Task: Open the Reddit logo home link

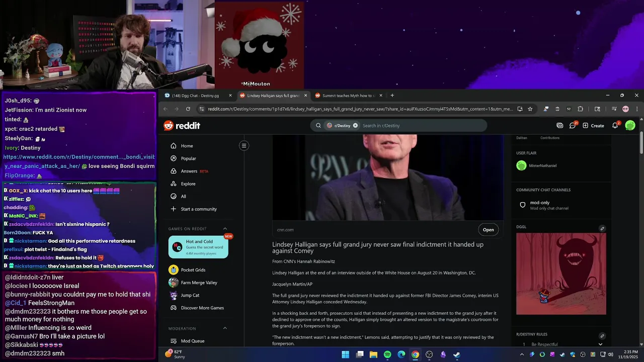Action: point(182,126)
